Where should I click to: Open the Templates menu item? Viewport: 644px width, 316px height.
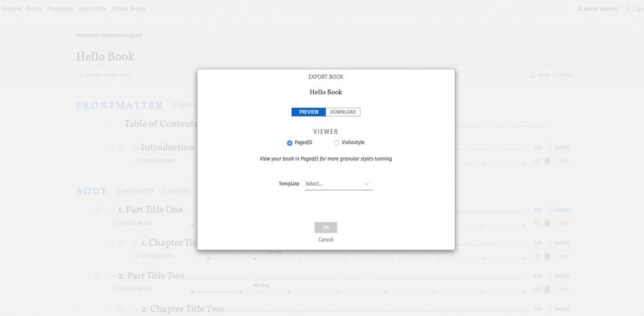pos(60,9)
